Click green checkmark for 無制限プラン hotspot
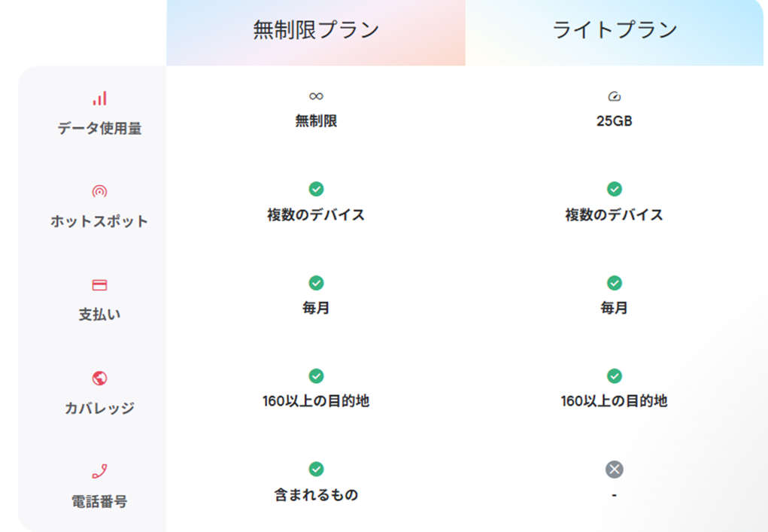The height and width of the screenshot is (532, 768). 316,189
